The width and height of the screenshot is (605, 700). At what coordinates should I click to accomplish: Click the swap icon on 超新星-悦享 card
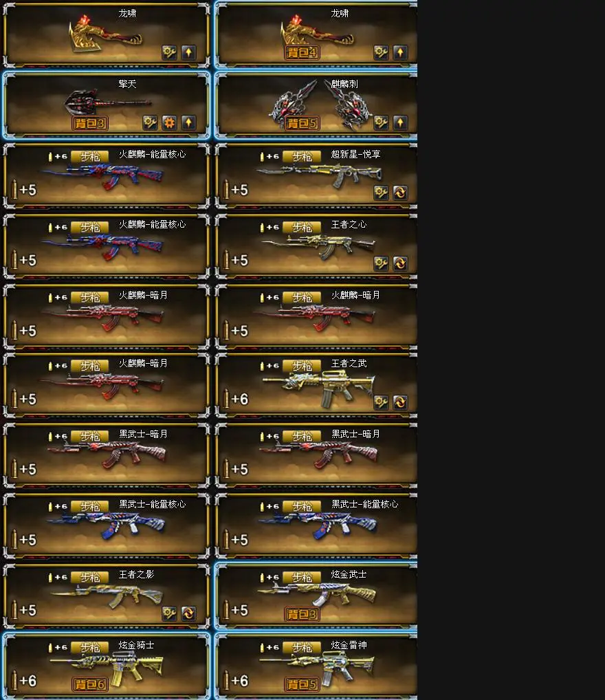pyautogui.click(x=400, y=193)
